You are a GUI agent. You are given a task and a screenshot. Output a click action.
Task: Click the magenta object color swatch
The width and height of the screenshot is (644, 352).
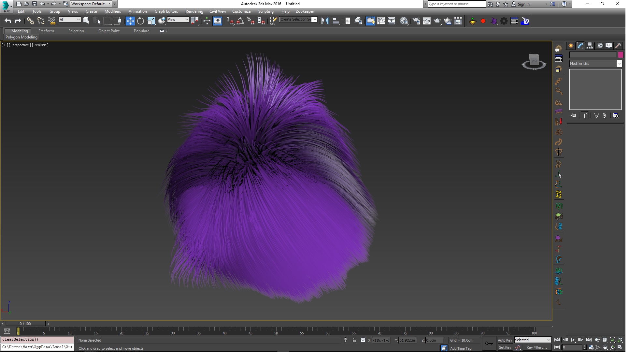pos(621,55)
